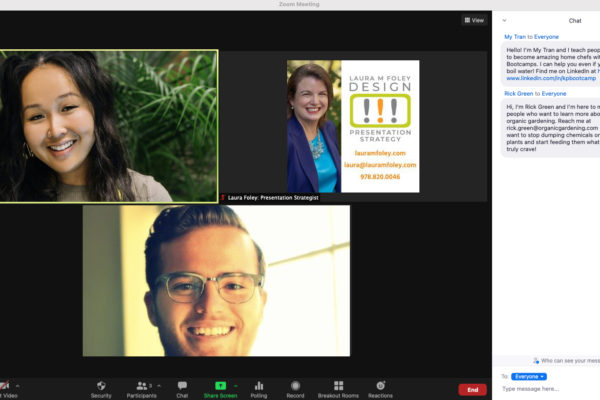The height and width of the screenshot is (400, 600).
Task: Click sender name My Tran in chat
Action: pyautogui.click(x=515, y=37)
